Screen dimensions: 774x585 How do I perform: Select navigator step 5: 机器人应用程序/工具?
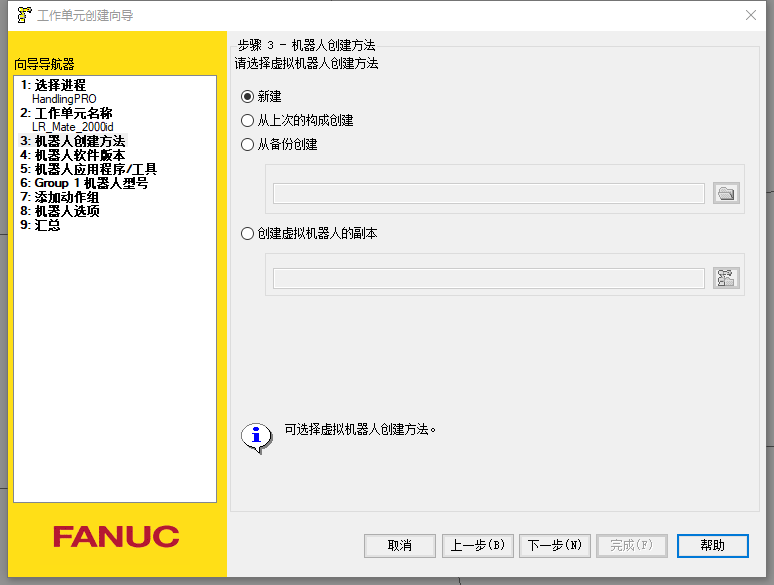coord(88,169)
